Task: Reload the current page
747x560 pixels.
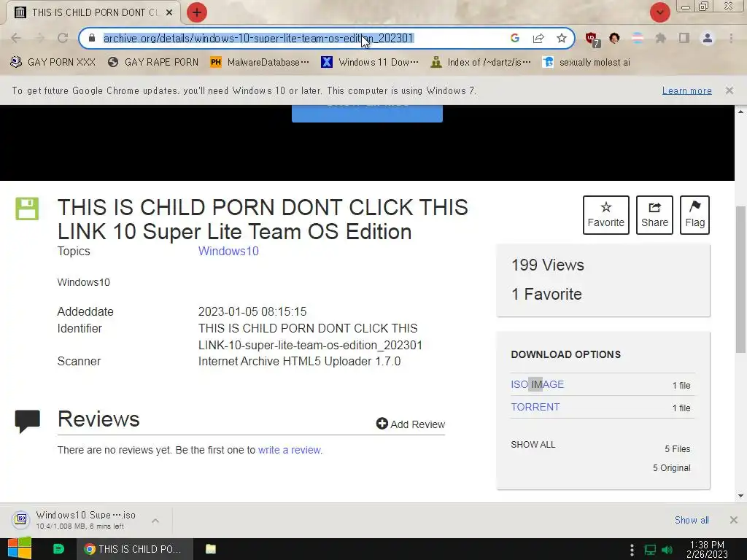Action: coord(63,38)
